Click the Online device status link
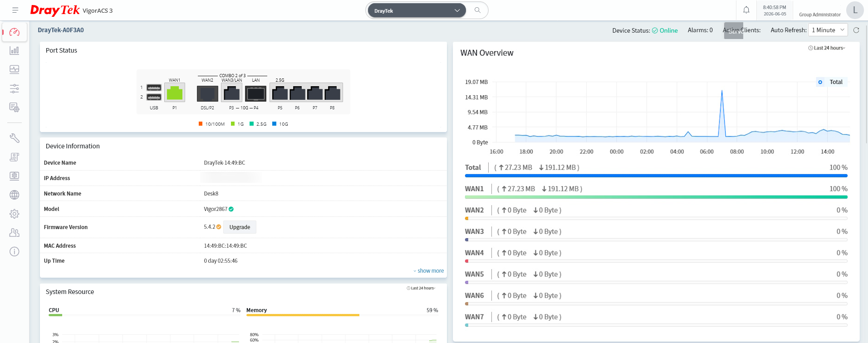The width and height of the screenshot is (868, 343). [x=665, y=30]
